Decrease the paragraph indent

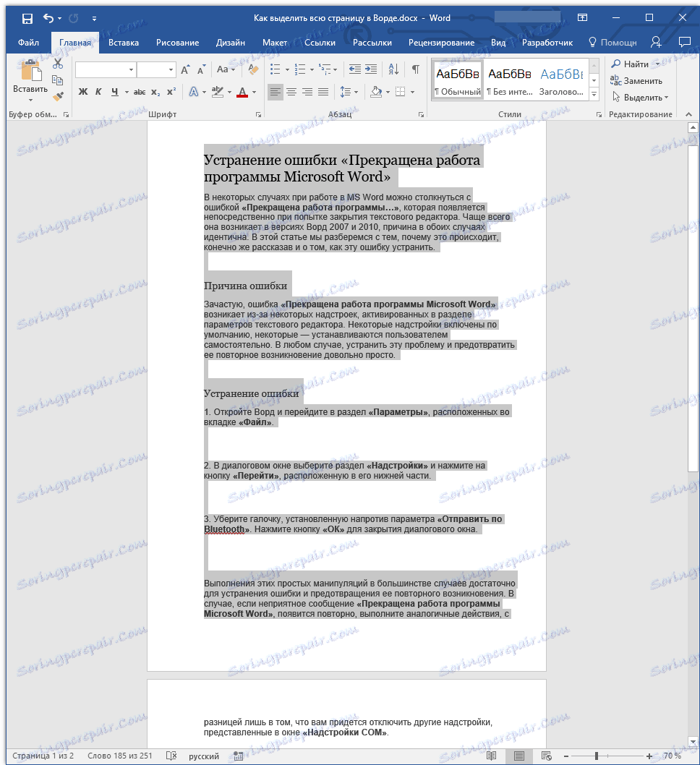[355, 69]
